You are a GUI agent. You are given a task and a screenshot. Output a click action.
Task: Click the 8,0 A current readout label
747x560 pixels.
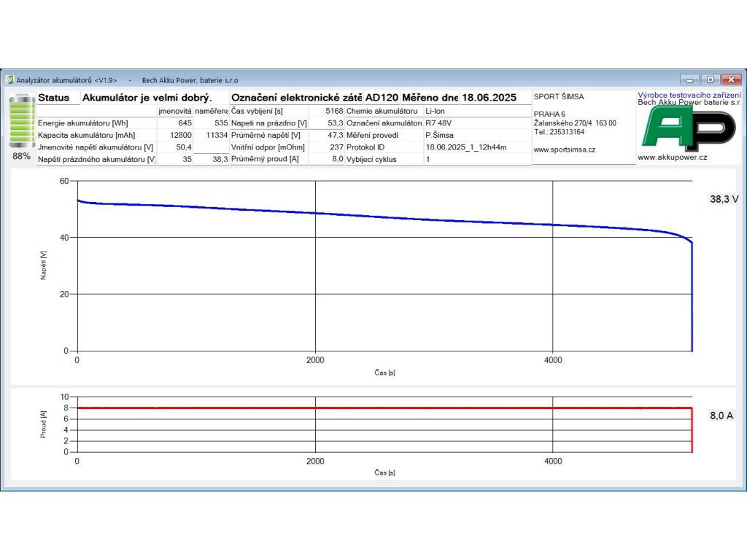[721, 416]
